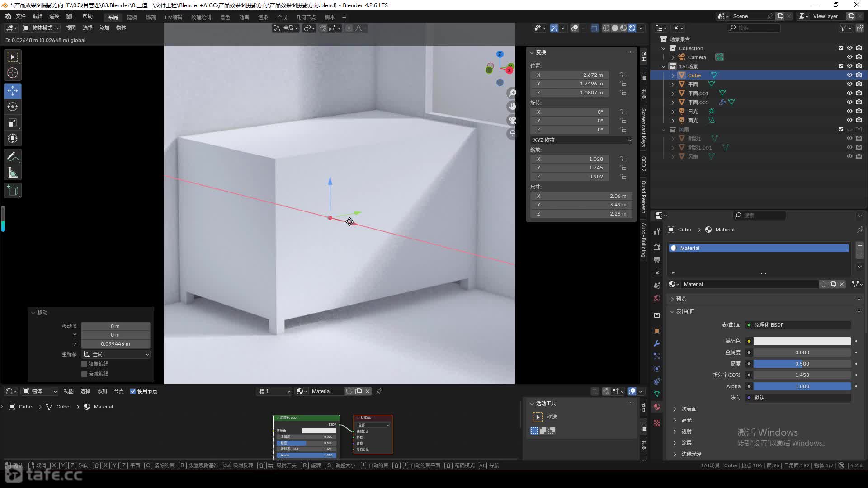868x488 pixels.
Task: Select the Move tool
Action: pos(13,91)
